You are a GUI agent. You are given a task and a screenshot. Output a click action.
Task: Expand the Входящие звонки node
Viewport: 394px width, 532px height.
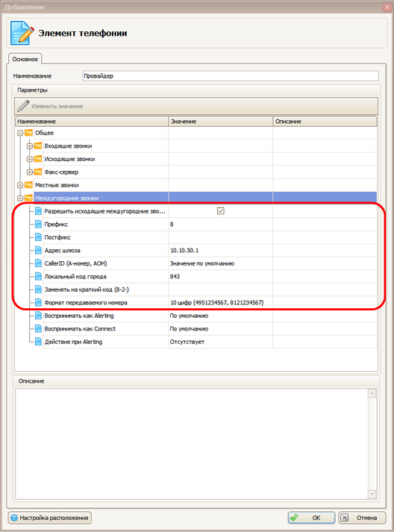point(30,146)
